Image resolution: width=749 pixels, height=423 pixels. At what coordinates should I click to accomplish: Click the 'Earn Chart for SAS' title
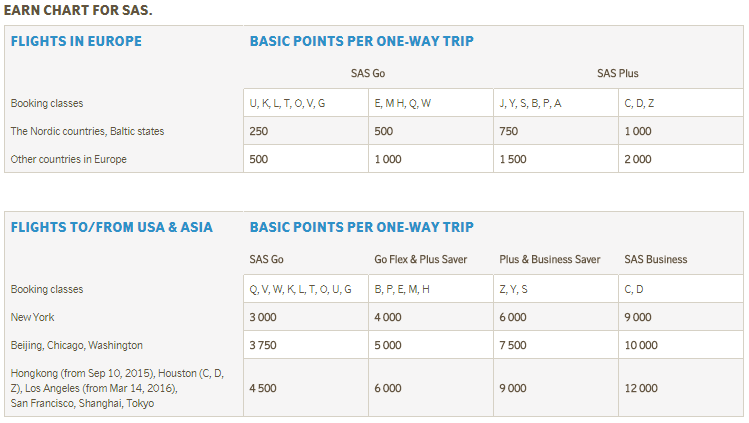tap(77, 10)
